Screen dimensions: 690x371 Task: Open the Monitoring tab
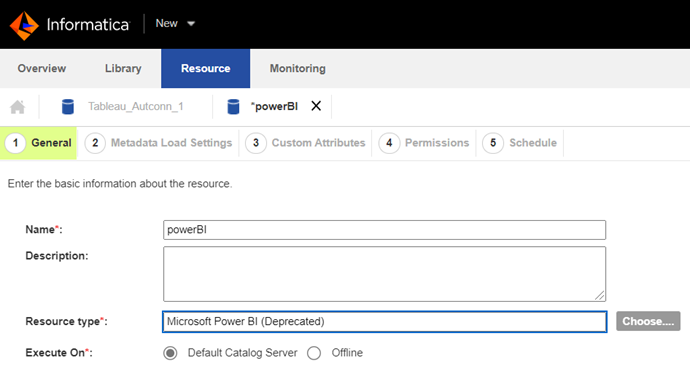coord(297,69)
